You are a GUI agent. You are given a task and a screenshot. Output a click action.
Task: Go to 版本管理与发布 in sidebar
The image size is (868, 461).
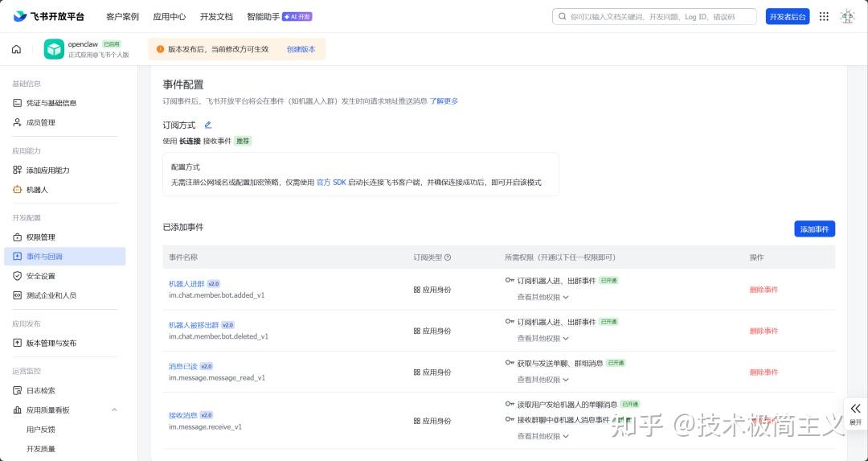click(51, 343)
